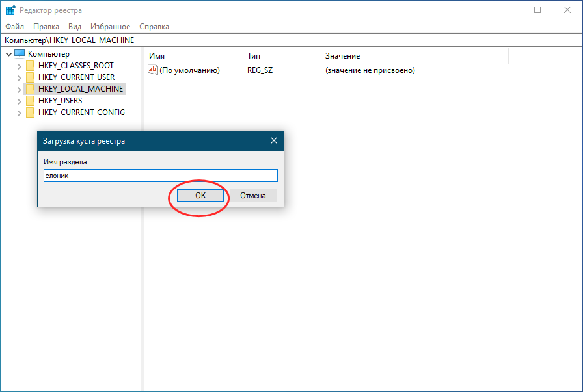Click the registry path address bar
583x392 pixels.
point(291,40)
